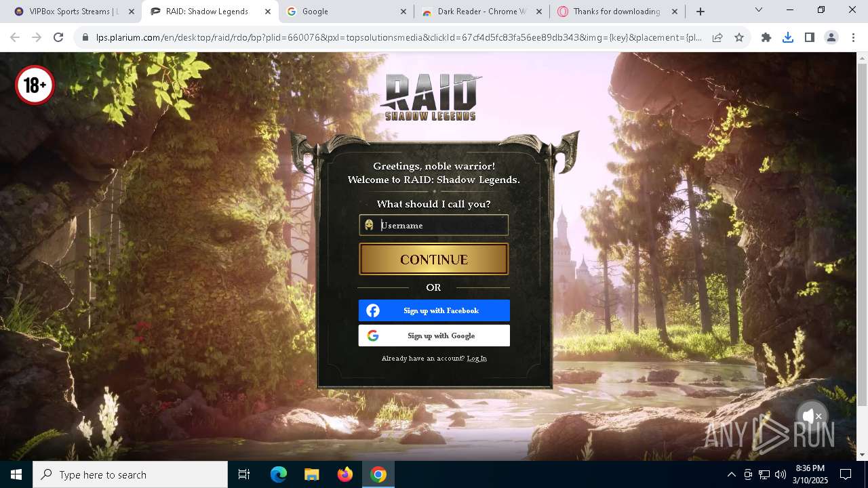Open volume control in system tray
Viewport: 868px width, 488px height.
click(x=781, y=474)
